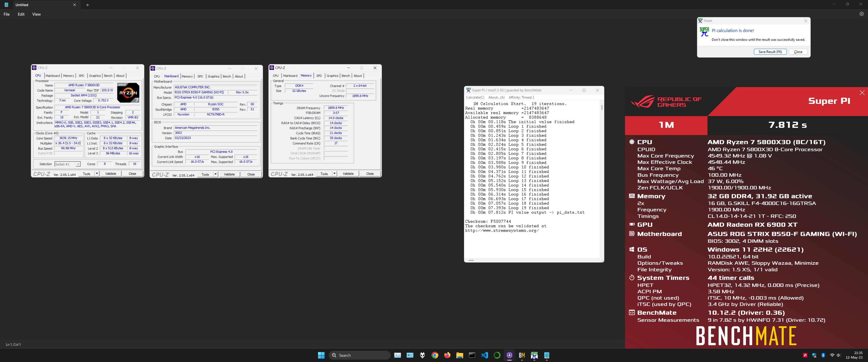Click Close button in Memory CPU-Z window
The height and width of the screenshot is (362, 868).
tap(370, 173)
